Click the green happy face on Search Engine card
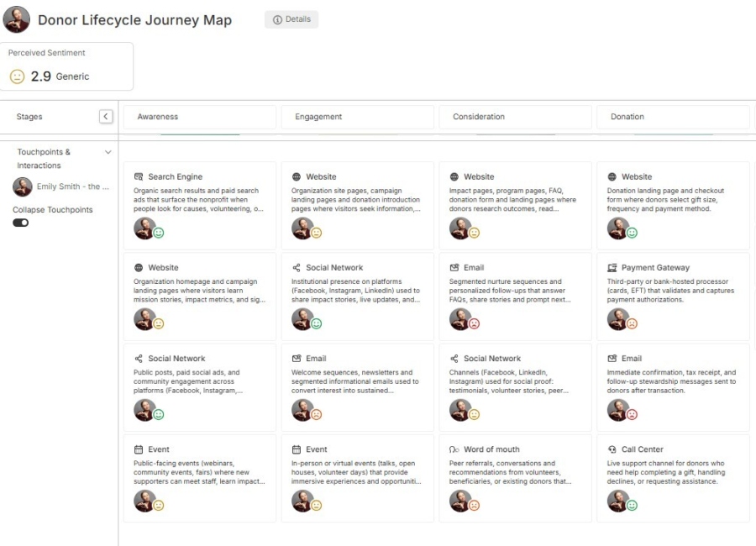The image size is (756, 546). point(158,231)
